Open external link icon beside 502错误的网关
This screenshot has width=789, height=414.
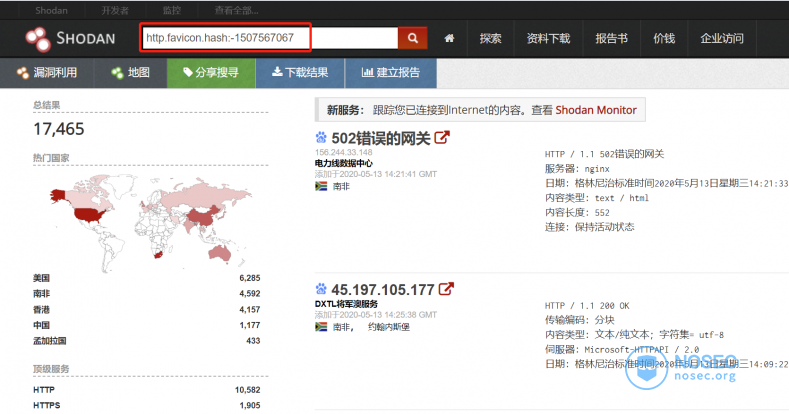click(442, 137)
